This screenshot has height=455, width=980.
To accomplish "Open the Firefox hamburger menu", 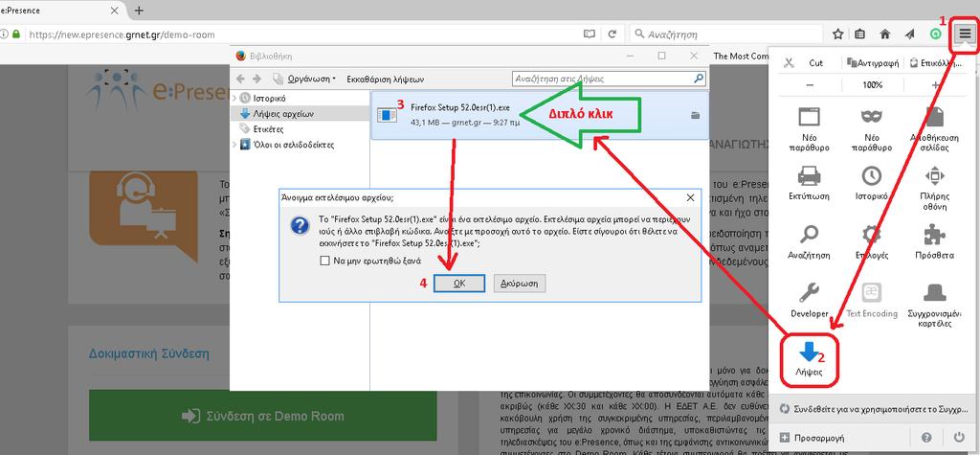I will [x=967, y=35].
